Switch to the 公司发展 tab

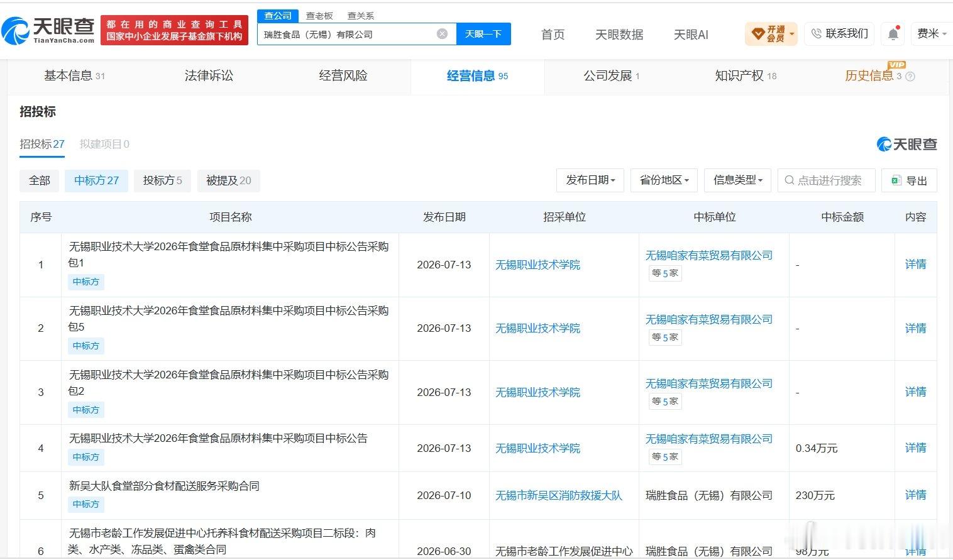pyautogui.click(x=612, y=76)
